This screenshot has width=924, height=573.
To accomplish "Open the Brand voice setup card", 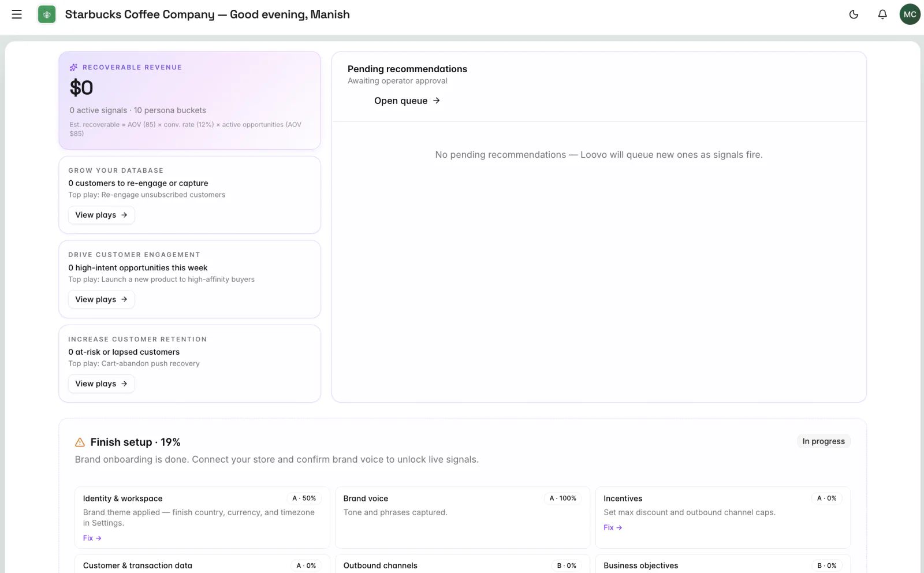I will [463, 517].
